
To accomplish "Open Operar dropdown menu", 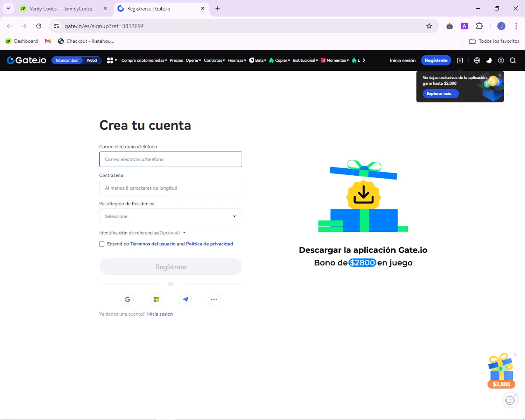I will [194, 60].
